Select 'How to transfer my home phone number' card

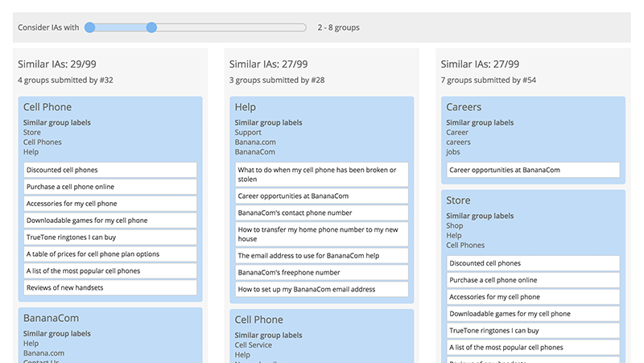click(x=322, y=234)
